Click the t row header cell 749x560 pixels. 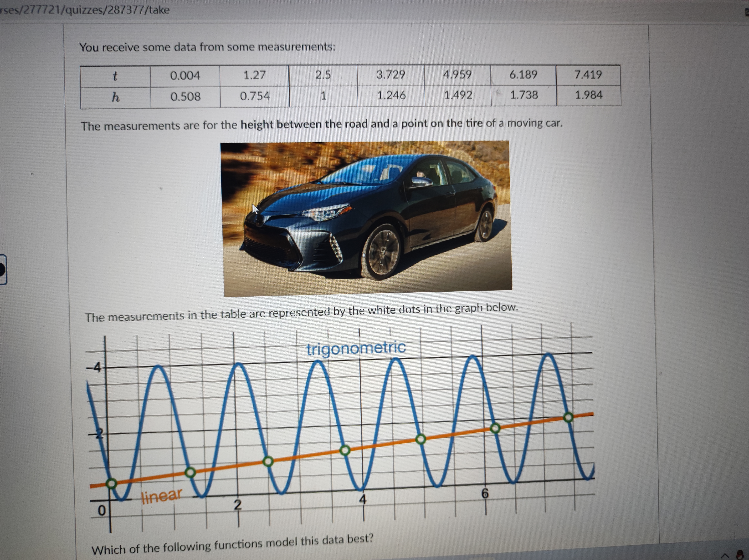115,76
